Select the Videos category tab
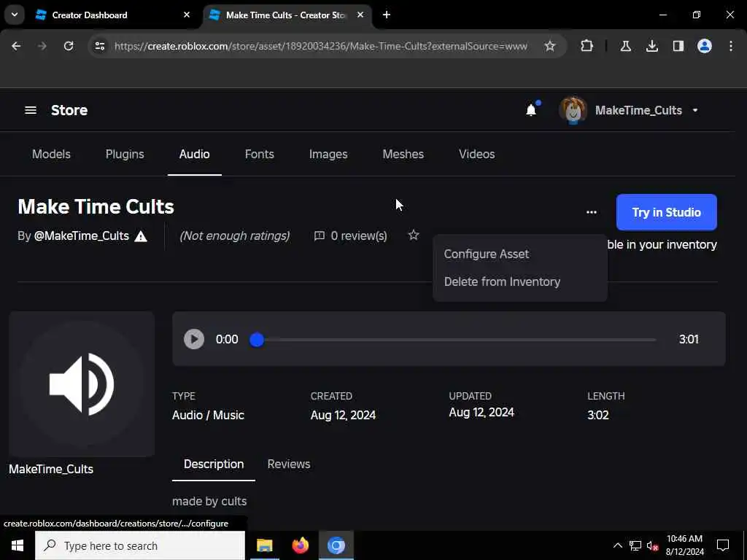 [477, 155]
